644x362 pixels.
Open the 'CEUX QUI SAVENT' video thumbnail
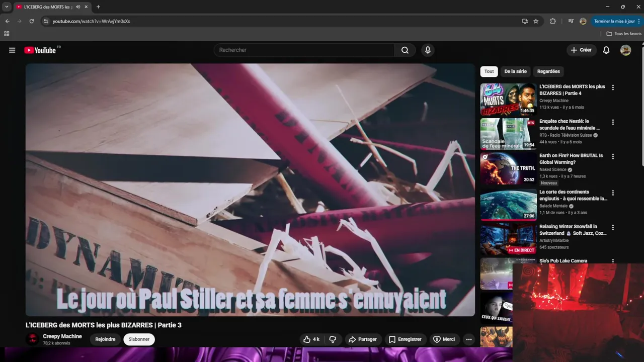click(496, 308)
